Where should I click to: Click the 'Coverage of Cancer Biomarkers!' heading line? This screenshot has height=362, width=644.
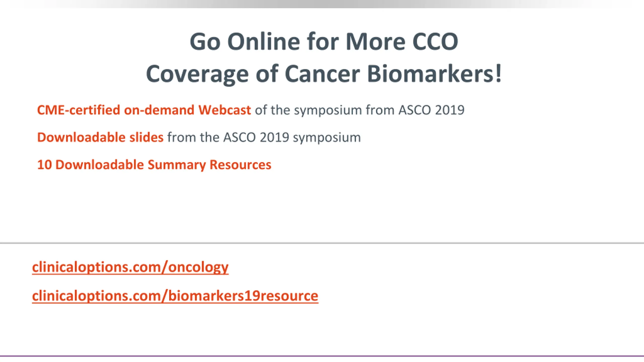pos(324,74)
